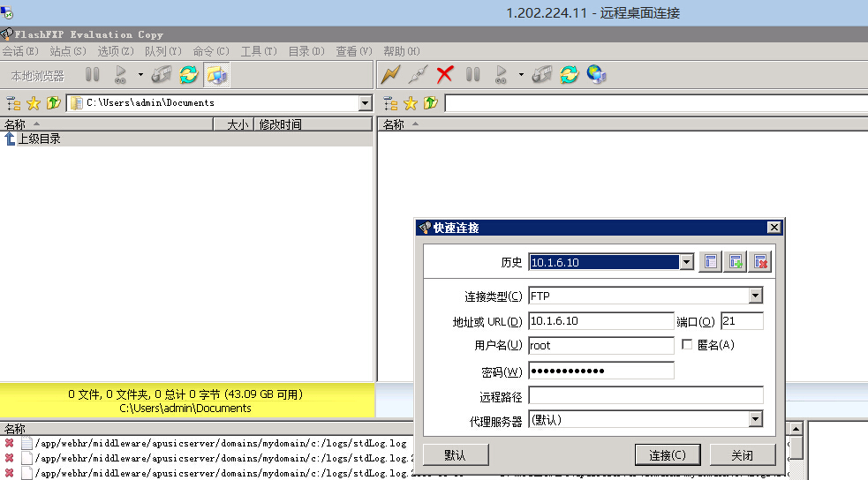The height and width of the screenshot is (480, 868).
Task: Close the 快速连接 dialog with X
Action: 774,228
